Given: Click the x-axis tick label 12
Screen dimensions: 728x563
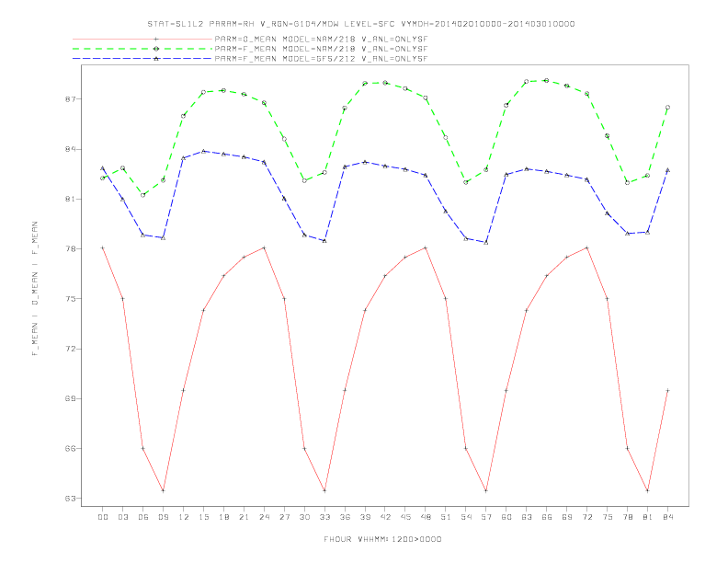Looking at the screenshot, I should tap(184, 517).
